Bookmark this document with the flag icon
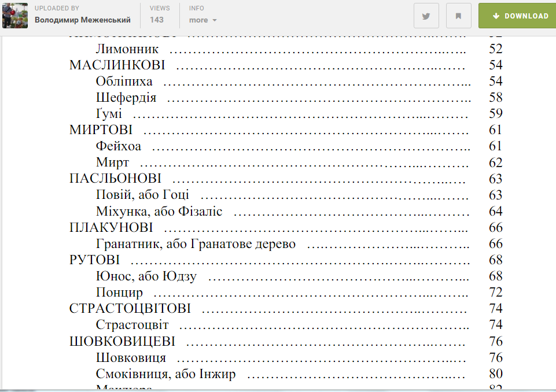The height and width of the screenshot is (392, 556). point(458,16)
